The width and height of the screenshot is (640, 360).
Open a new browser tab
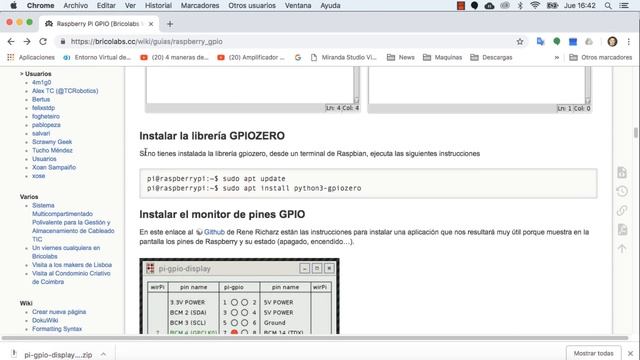click(x=170, y=24)
